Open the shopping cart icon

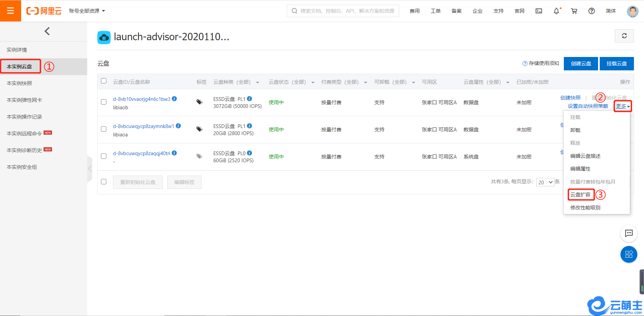(574, 11)
